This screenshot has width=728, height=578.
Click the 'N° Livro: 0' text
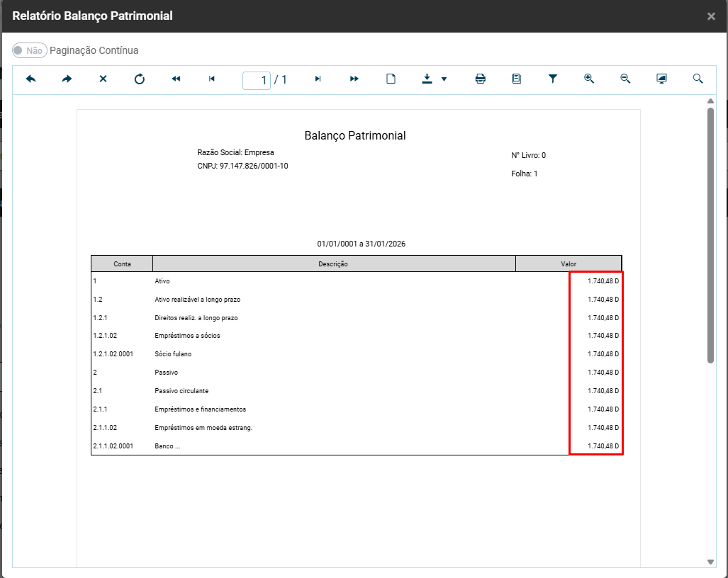[x=528, y=155]
